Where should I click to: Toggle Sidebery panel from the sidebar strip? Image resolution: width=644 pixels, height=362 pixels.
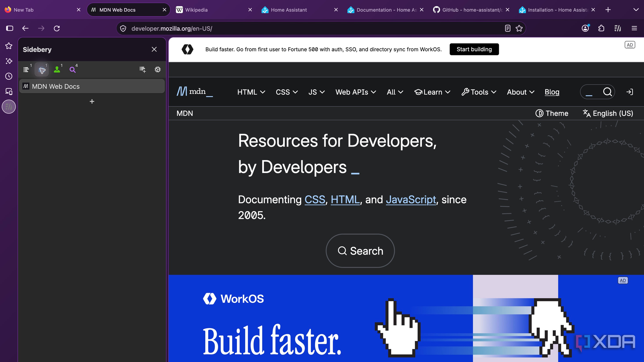click(9, 107)
